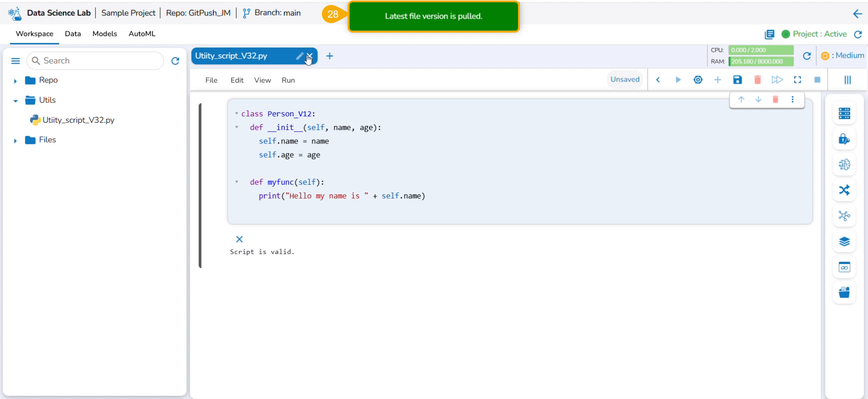Screen dimensions: 868x399
Task: Delete cell using toolbar trash icon
Action: [x=757, y=80]
